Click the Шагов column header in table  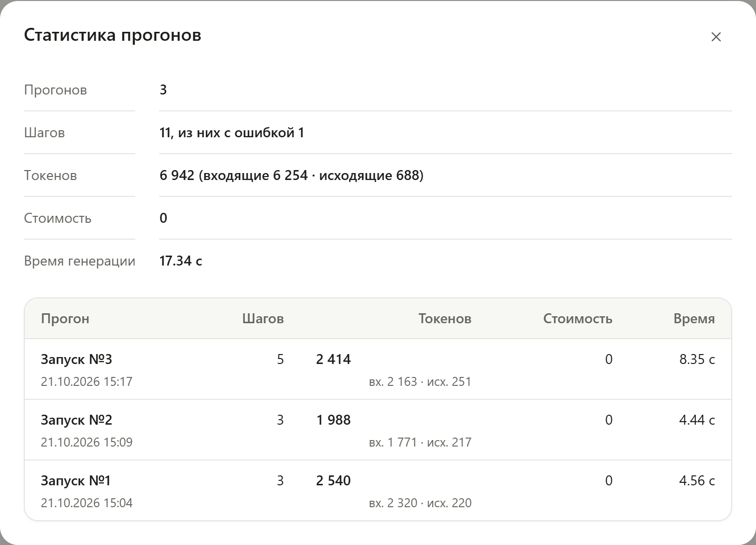tap(263, 319)
